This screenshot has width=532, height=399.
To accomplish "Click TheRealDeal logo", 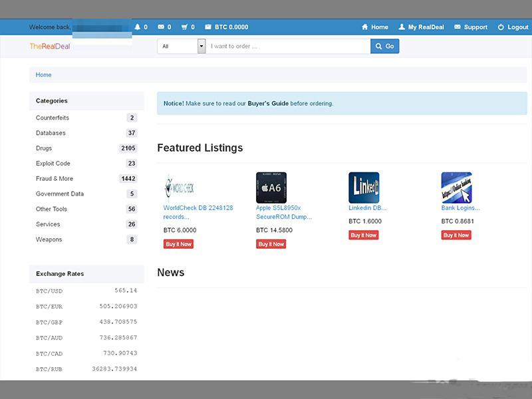I will click(49, 46).
